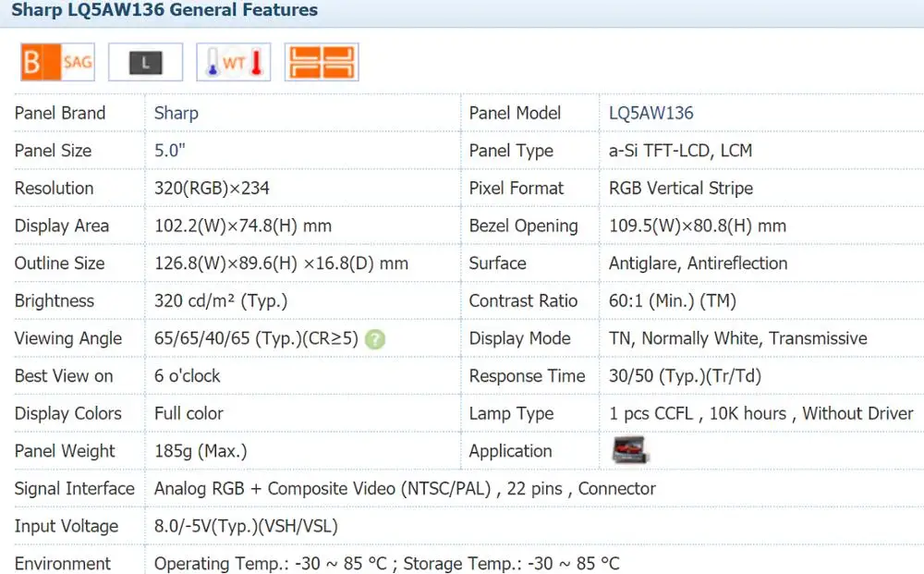Click the TN, Normally White, Transmissive value
The image size is (924, 574).
pyautogui.click(x=738, y=339)
